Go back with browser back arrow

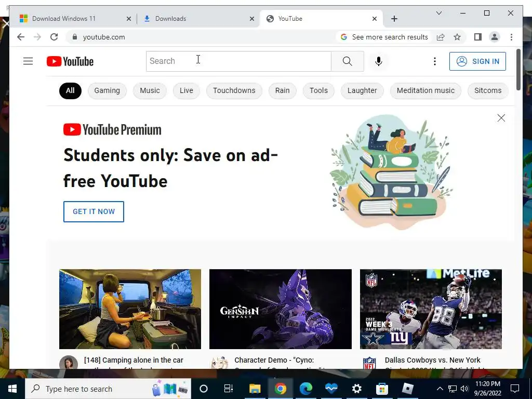coord(21,37)
